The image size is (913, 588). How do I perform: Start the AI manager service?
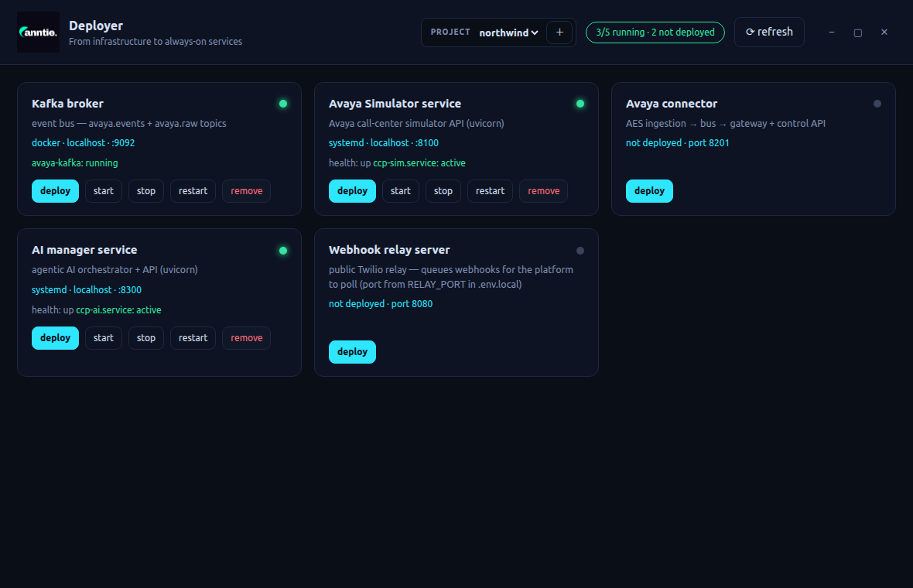click(x=104, y=337)
